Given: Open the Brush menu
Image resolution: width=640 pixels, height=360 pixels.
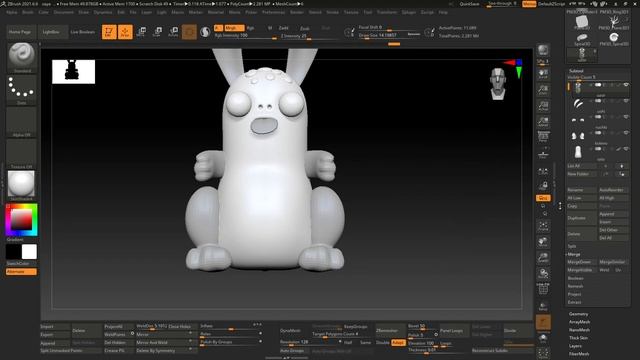Looking at the screenshot, I should (28, 12).
